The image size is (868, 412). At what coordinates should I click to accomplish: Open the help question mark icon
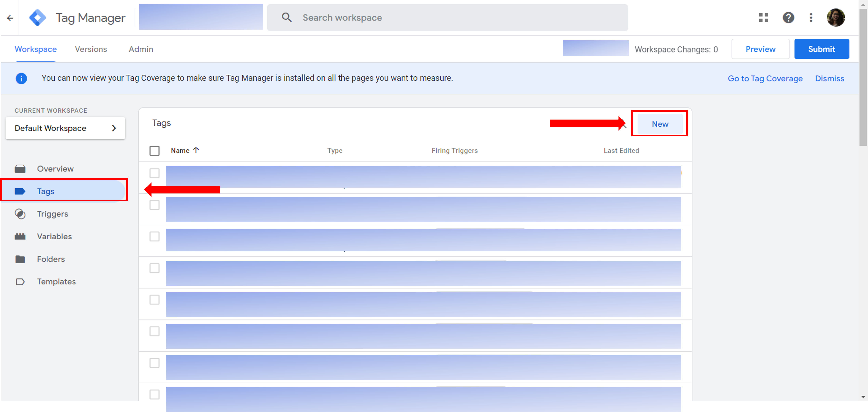[x=788, y=18]
